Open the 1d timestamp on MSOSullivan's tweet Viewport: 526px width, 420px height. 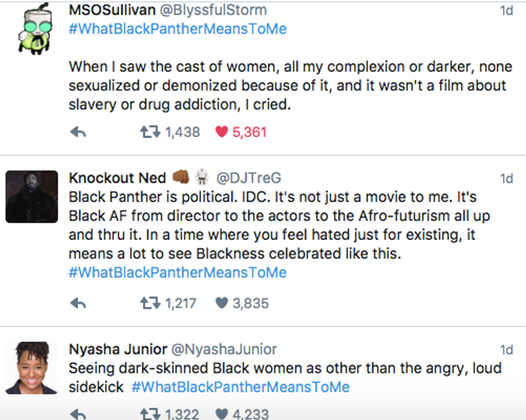coord(506,10)
